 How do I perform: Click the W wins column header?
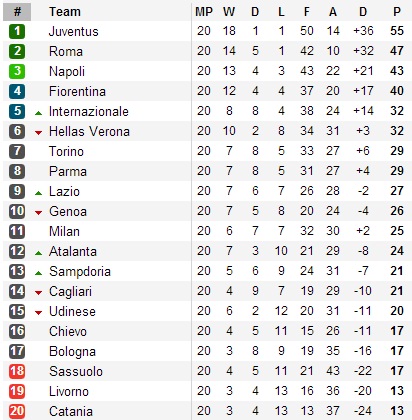229,12
